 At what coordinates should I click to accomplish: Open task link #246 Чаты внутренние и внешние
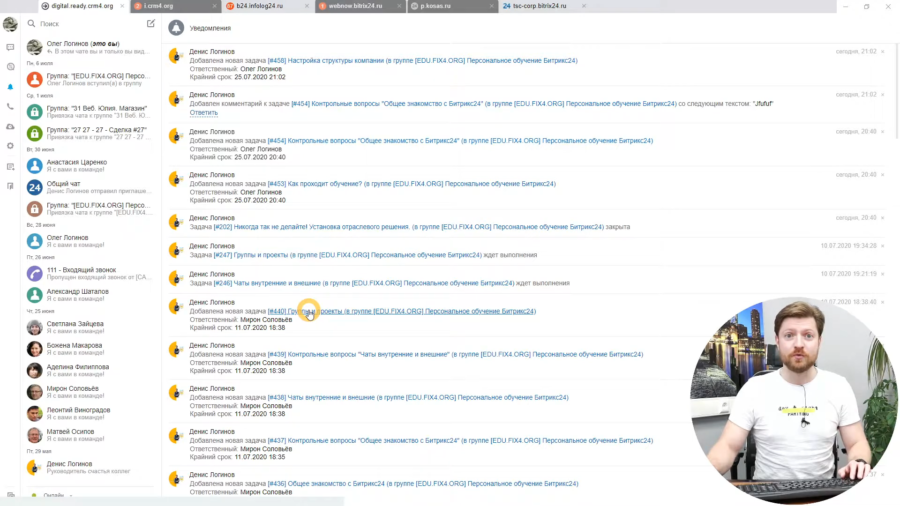point(364,283)
